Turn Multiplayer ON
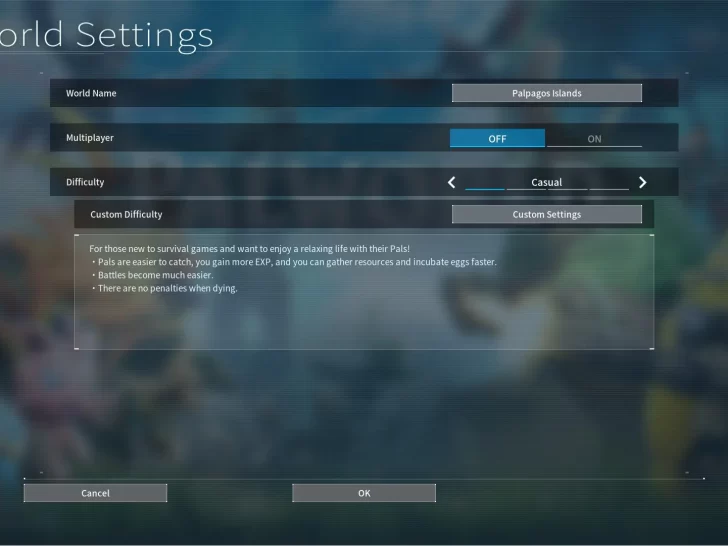 (x=594, y=139)
